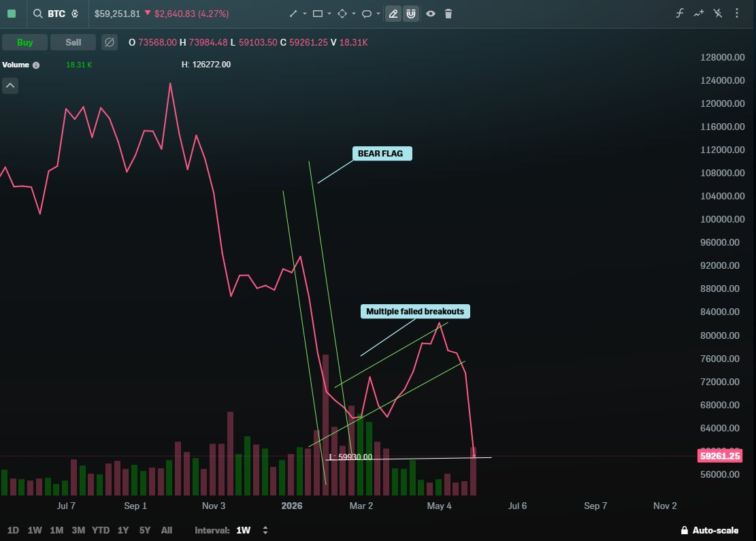Expand the line tool dropdown arrow

pos(305,14)
